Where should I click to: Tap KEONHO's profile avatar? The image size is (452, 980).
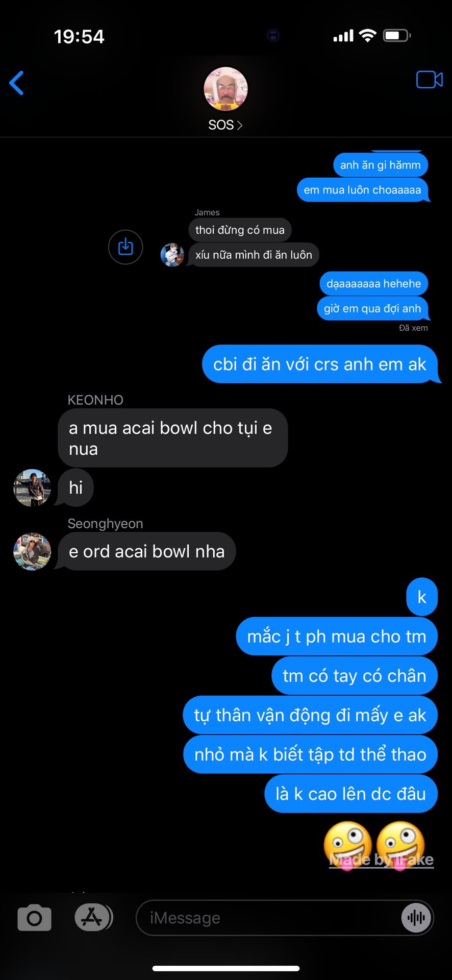[x=32, y=488]
